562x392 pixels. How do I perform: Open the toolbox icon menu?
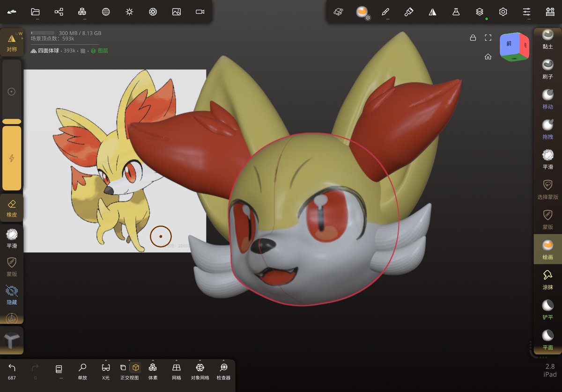550,12
